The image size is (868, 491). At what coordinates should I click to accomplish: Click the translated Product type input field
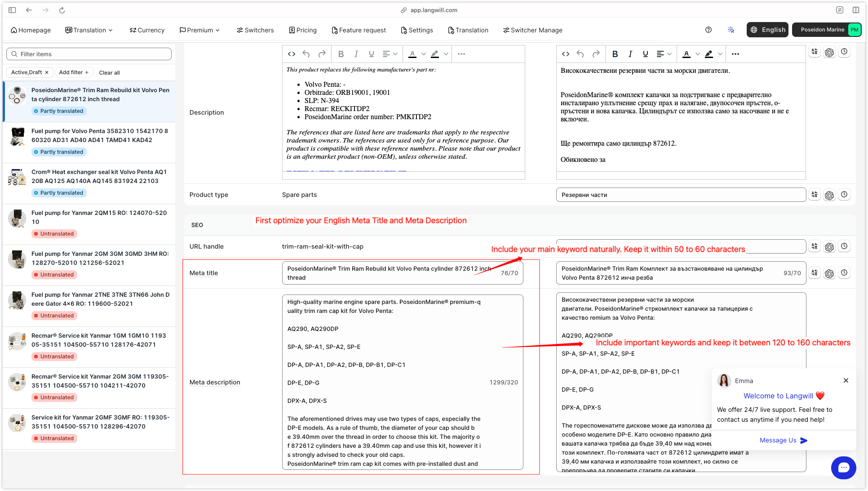[681, 195]
